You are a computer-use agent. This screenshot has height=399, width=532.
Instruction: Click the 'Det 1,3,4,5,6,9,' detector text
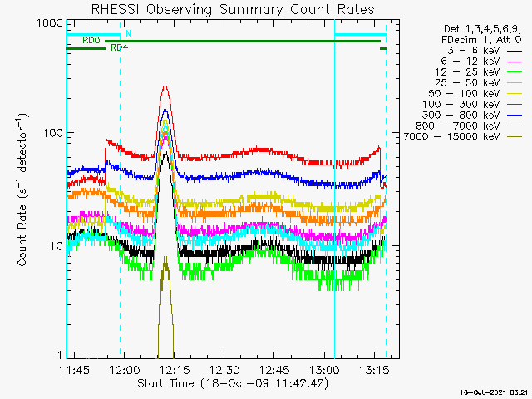tap(482, 30)
